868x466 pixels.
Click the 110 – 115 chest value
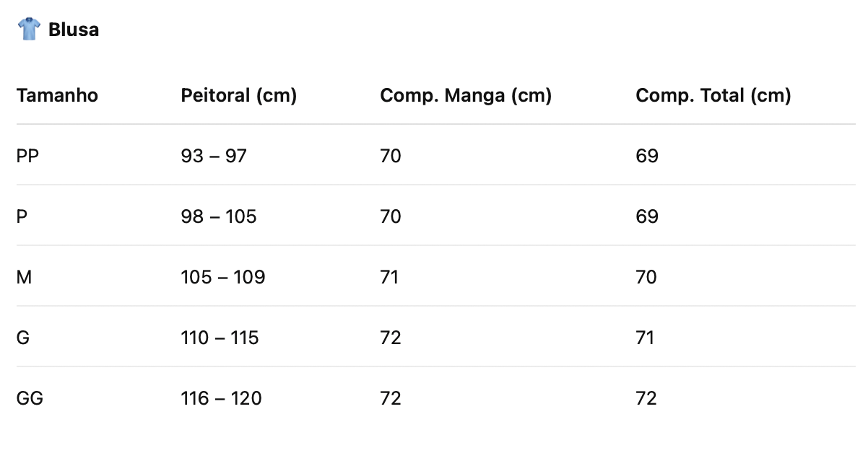[x=220, y=338]
